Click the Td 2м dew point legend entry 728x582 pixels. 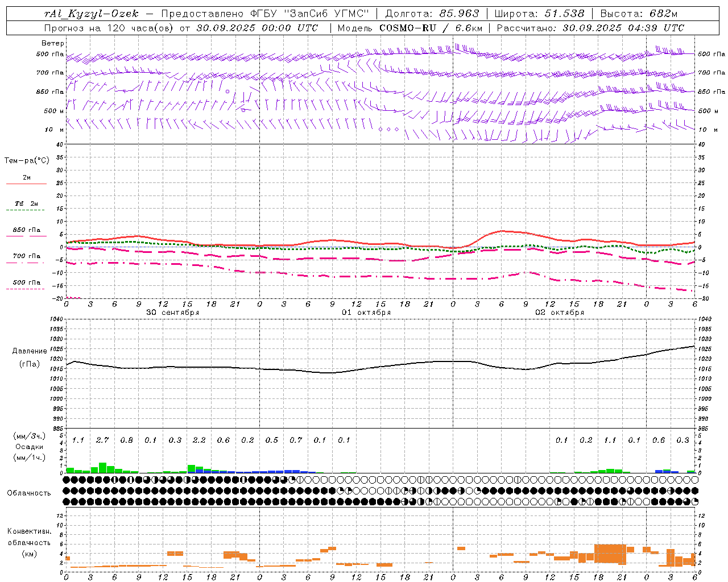pos(27,203)
